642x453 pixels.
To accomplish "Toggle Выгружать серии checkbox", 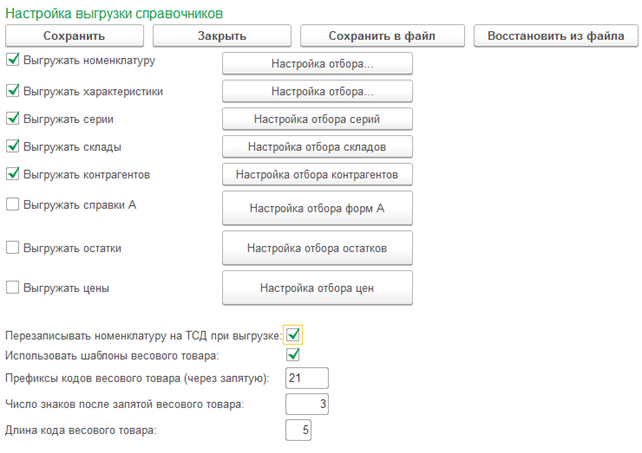I will 13,118.
